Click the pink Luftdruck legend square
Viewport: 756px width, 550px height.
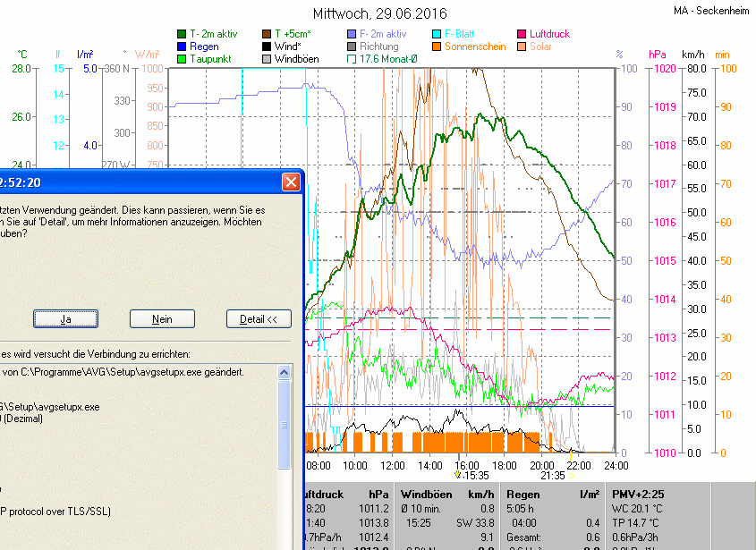[x=522, y=34]
